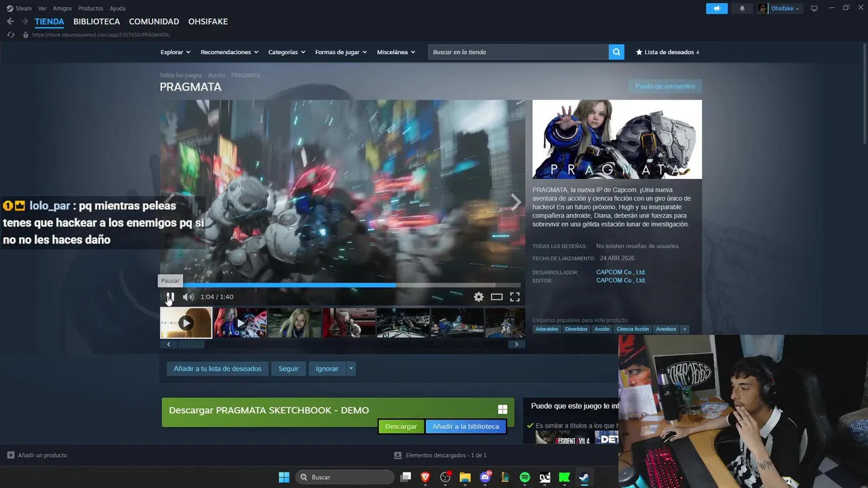Click Elementos descargados status entry
This screenshot has width=868, height=488.
click(x=441, y=455)
